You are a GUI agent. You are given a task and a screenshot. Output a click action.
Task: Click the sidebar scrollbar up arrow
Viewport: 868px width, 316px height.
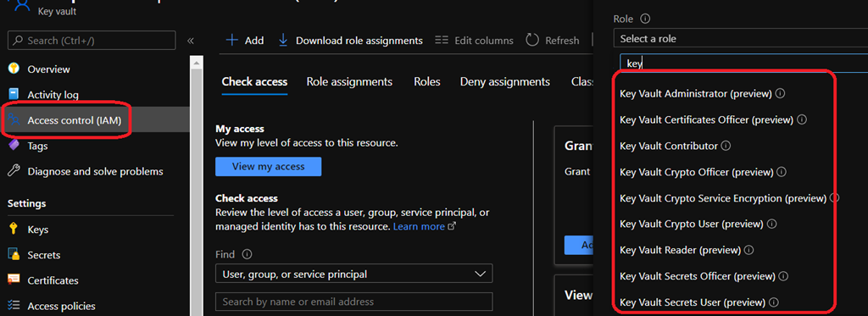[196, 63]
